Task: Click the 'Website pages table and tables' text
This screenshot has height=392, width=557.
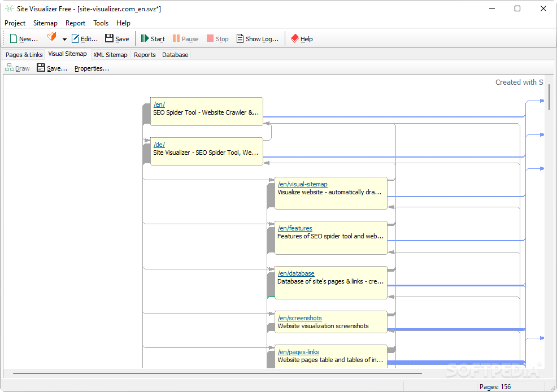Action: [330, 360]
